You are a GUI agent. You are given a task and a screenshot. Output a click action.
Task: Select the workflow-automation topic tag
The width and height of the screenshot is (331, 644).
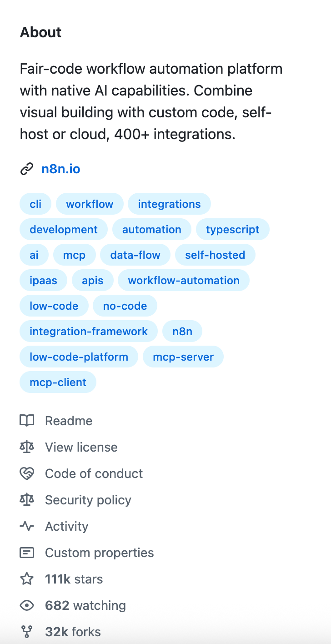click(184, 280)
